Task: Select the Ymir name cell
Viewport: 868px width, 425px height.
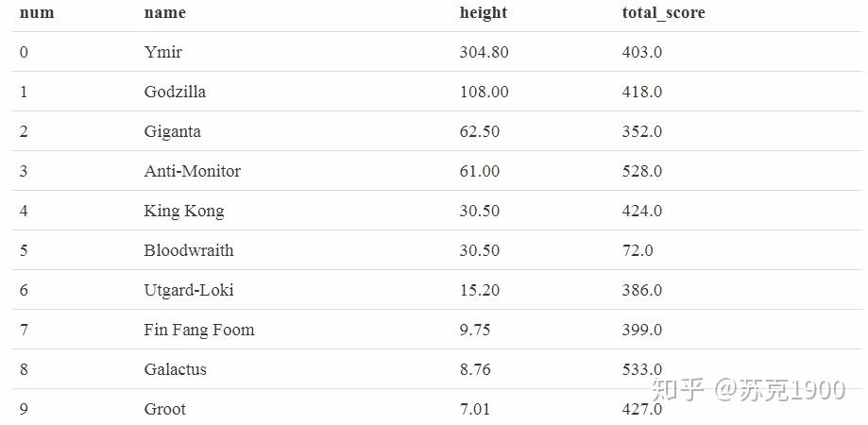Action: 162,52
